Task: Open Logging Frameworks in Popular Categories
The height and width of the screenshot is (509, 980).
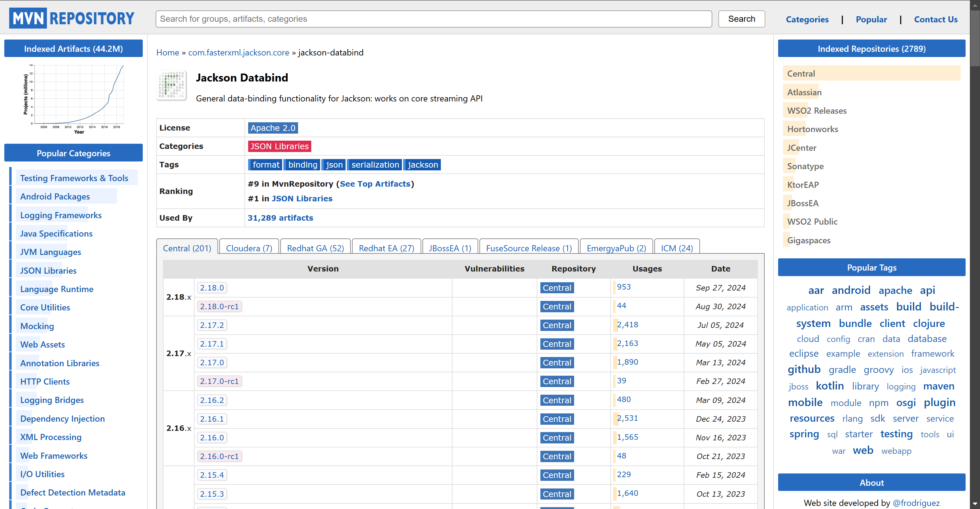Action: coord(61,215)
